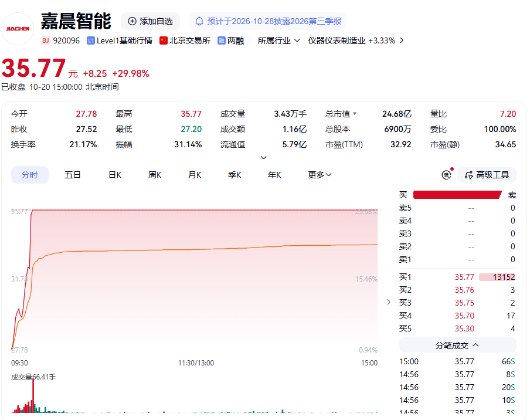The width and height of the screenshot is (530, 420).
Task: Click the 卖1 row label
Action: point(405,259)
